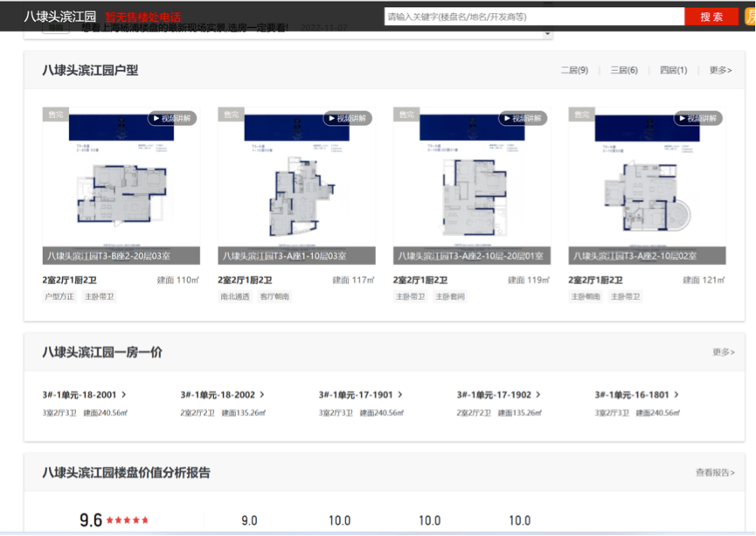This screenshot has height=536, width=756.
Task: Play video explanation for the 121㎡ floor plan
Action: (697, 118)
